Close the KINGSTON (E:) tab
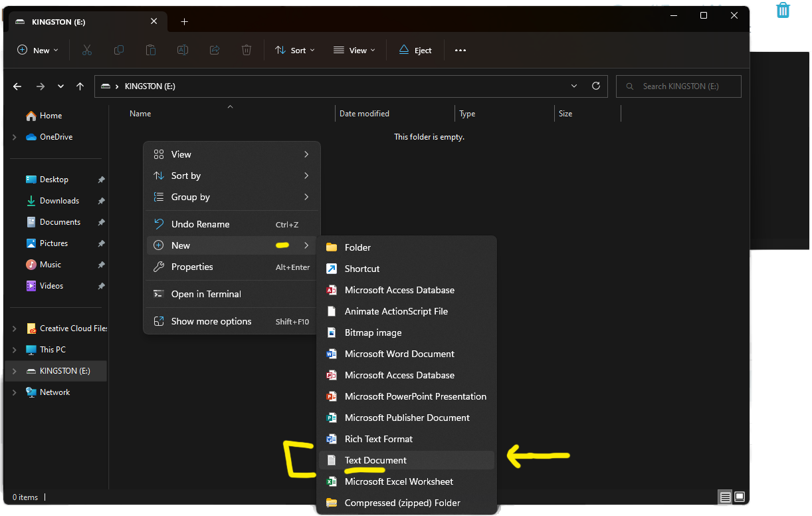This screenshot has height=516, width=812. coord(154,21)
